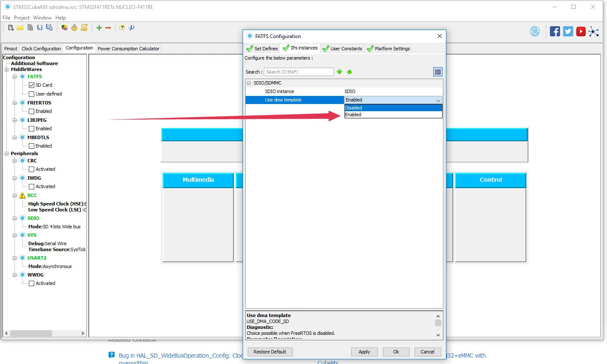The image size is (607, 364).
Task: Open the File menu
Action: click(6, 18)
